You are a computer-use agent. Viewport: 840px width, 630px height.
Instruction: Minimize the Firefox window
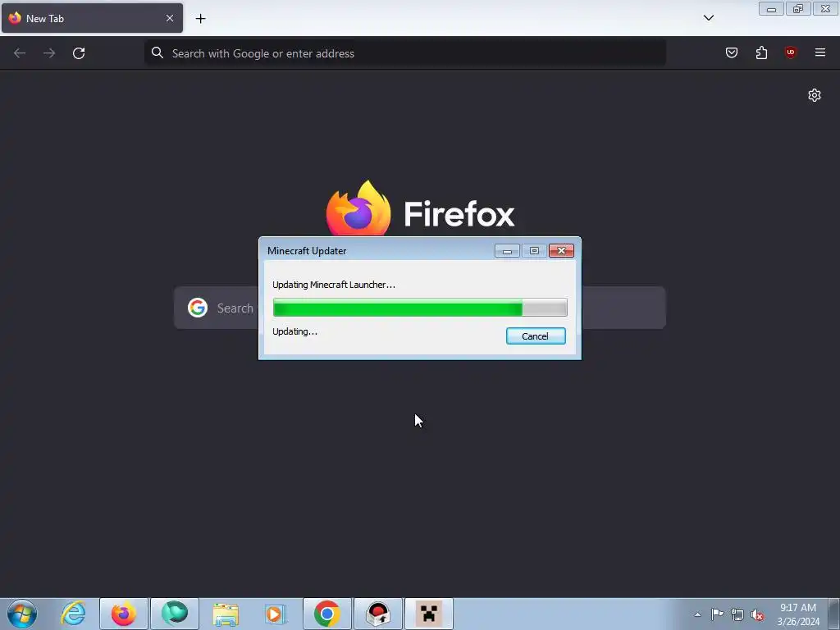tap(771, 9)
